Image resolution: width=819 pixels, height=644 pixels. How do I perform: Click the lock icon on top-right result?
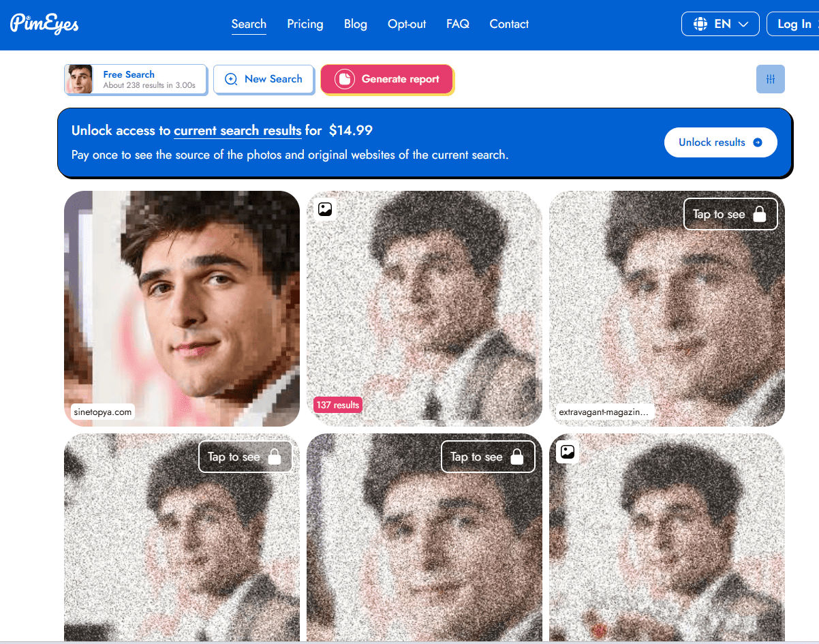pos(759,213)
